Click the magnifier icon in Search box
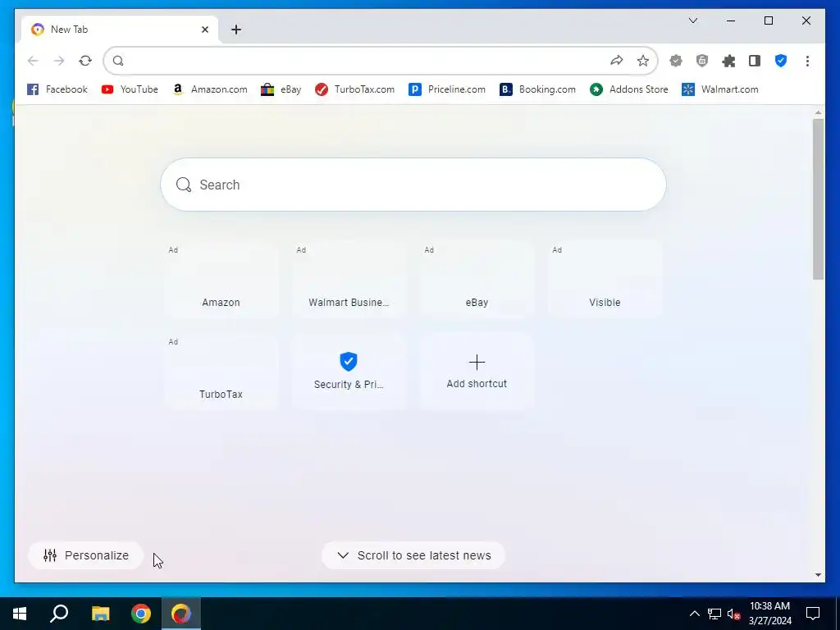 (x=184, y=185)
